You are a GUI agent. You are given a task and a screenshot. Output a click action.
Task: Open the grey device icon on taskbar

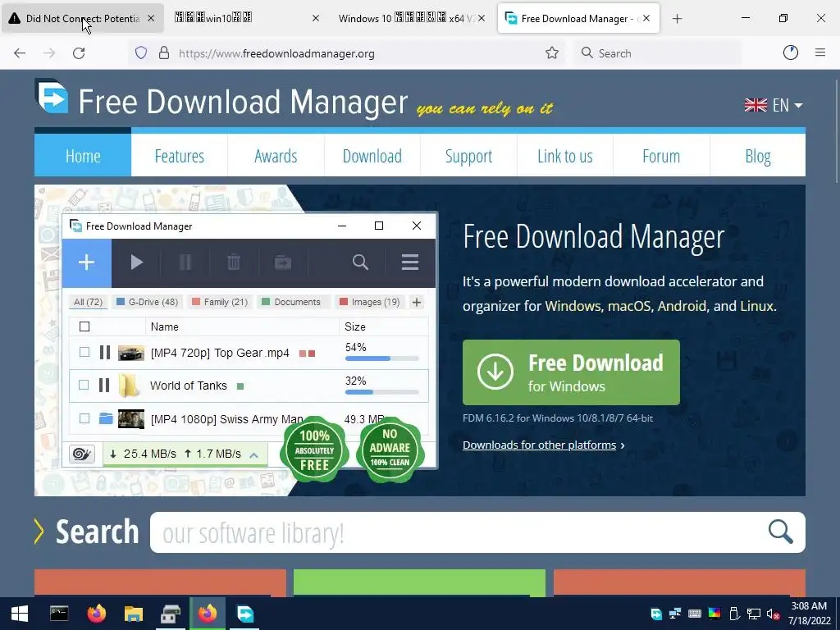(x=171, y=614)
